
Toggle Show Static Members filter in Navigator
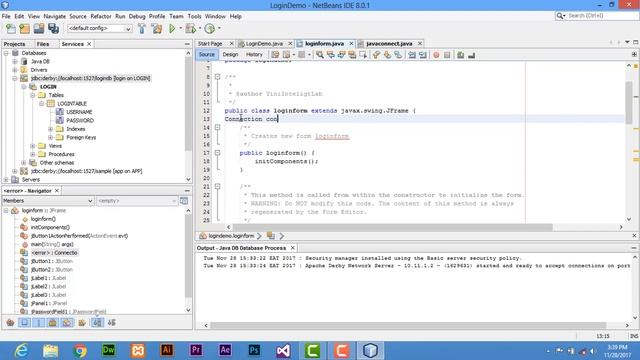[38, 323]
